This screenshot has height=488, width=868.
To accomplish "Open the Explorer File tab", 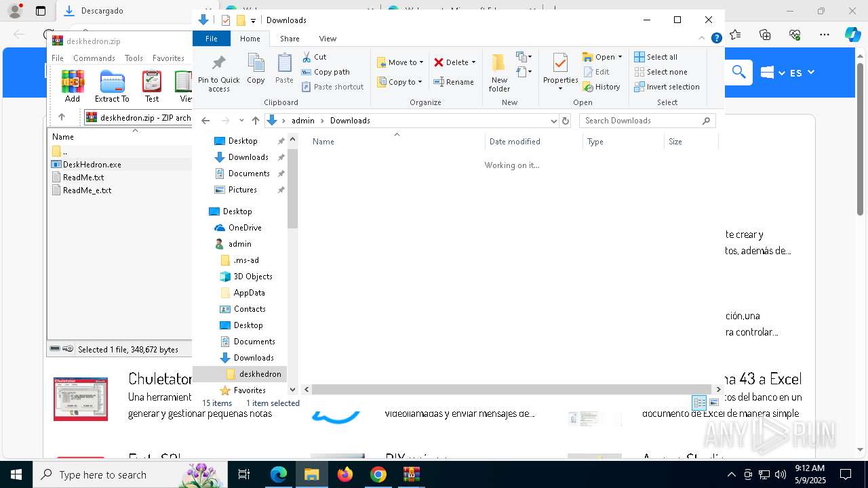I will [x=212, y=39].
